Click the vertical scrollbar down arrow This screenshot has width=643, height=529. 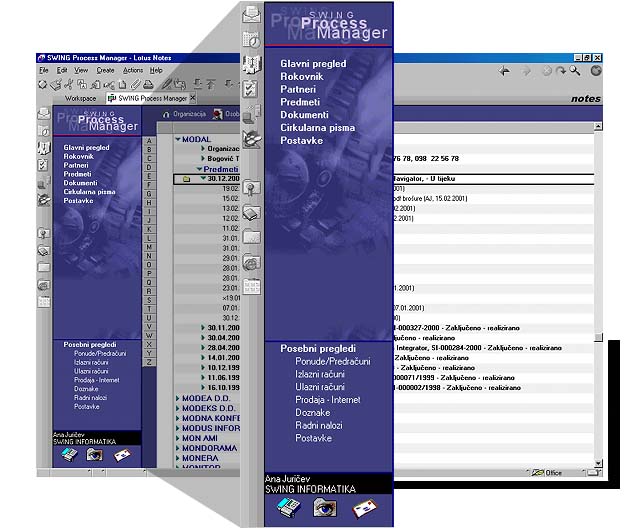[x=598, y=463]
